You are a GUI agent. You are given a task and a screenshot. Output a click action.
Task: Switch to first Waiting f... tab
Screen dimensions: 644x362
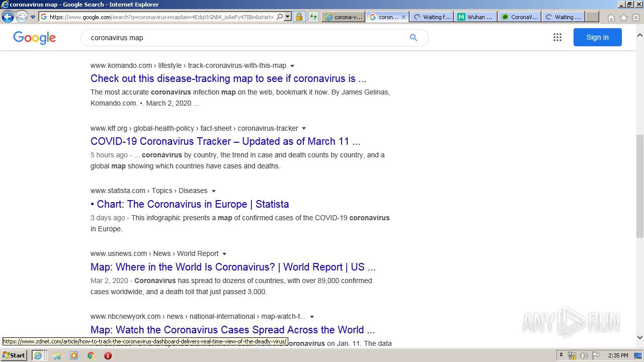coord(432,17)
